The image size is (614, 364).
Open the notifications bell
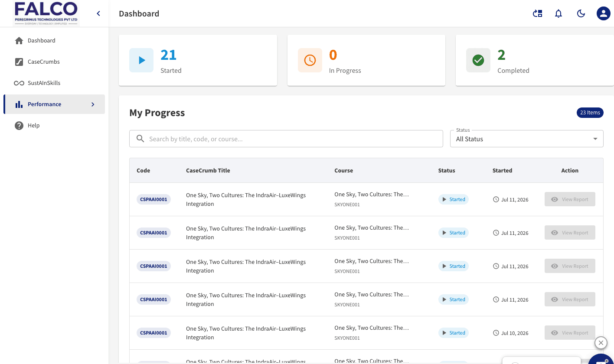(558, 13)
